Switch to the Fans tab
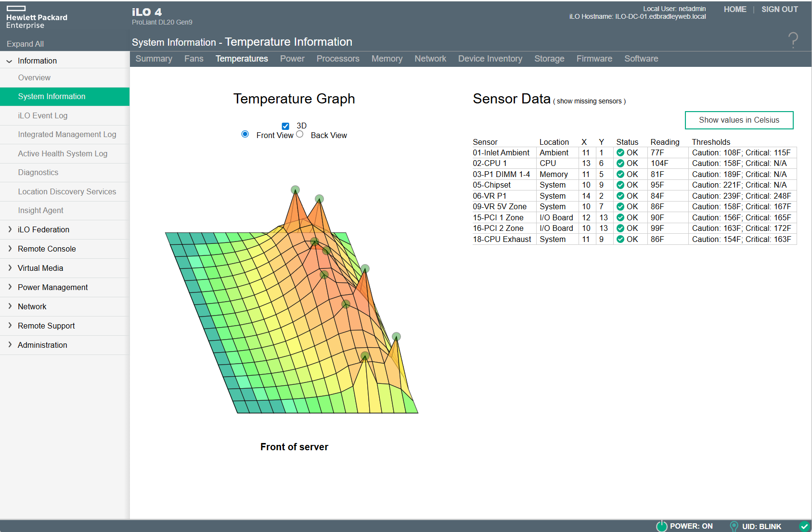812x532 pixels. pos(193,59)
